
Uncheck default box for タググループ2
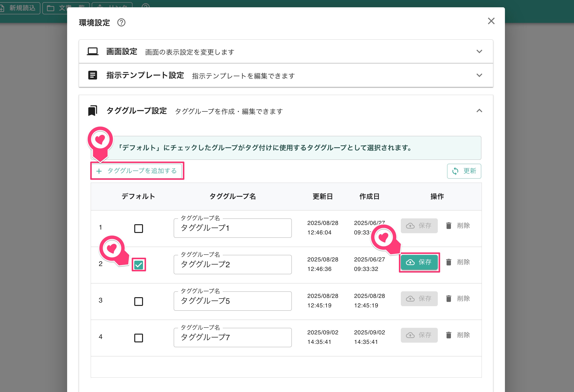tap(139, 265)
